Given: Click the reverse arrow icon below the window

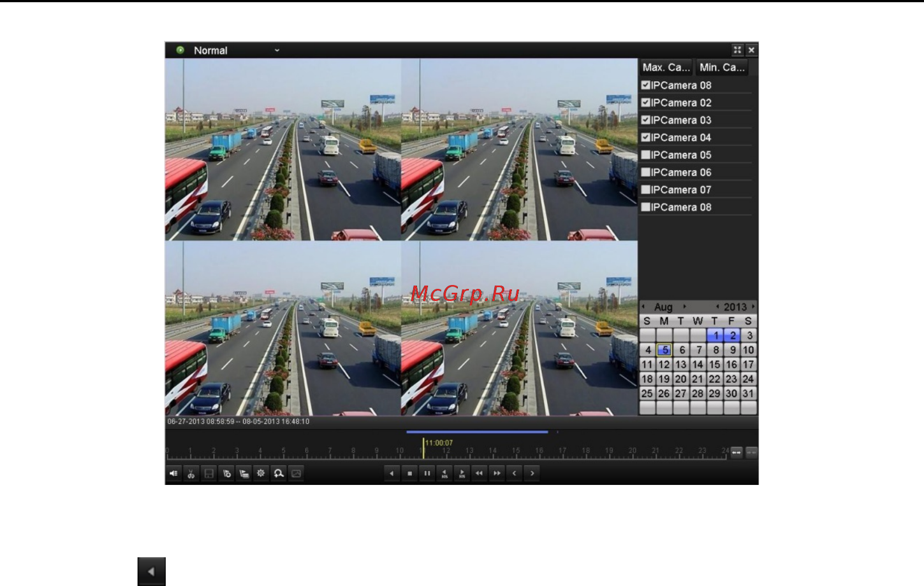Looking at the screenshot, I should (151, 571).
